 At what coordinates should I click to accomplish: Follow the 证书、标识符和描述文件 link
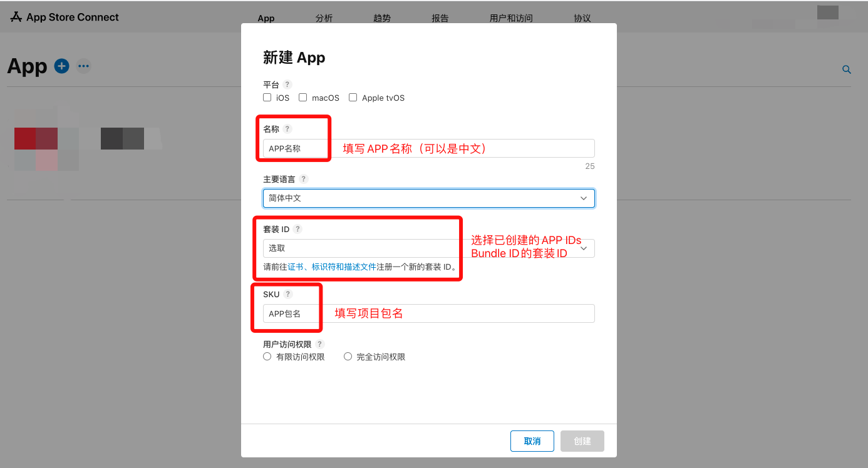pyautogui.click(x=332, y=267)
